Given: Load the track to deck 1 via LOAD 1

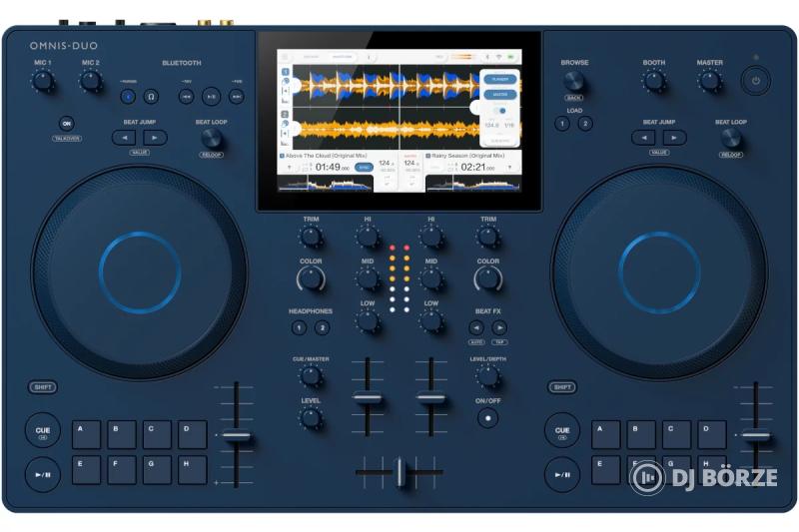Looking at the screenshot, I should pos(562,124).
